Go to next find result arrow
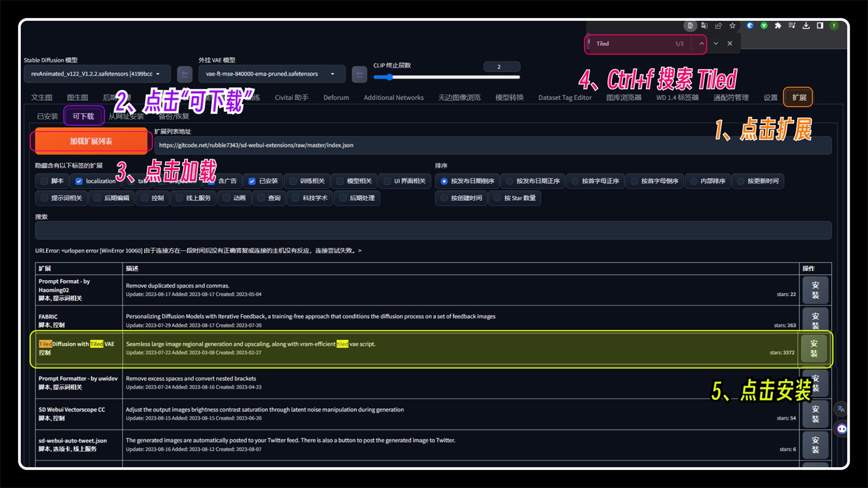Viewport: 868px width, 488px height. [x=716, y=43]
